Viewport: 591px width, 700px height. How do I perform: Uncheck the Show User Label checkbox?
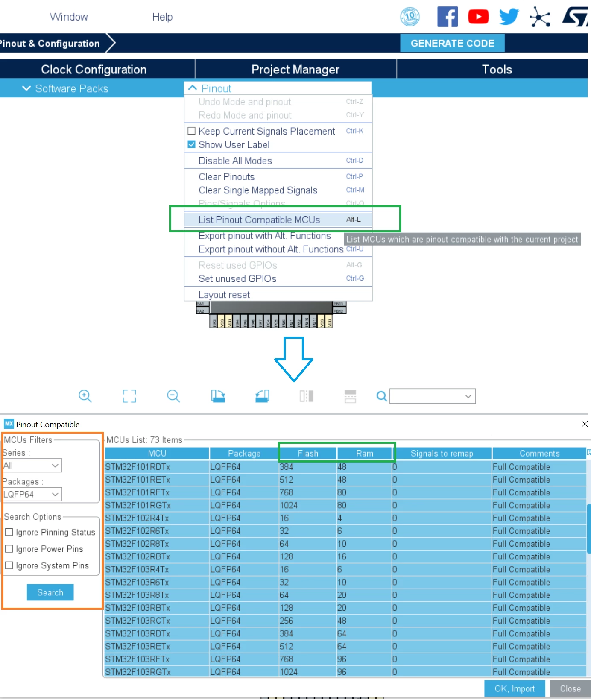pos(192,144)
